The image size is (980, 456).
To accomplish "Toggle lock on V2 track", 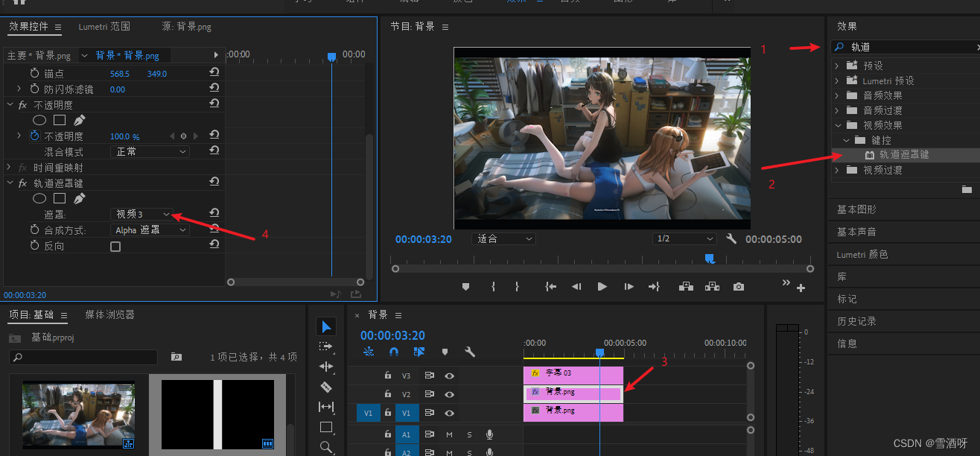I will [x=387, y=394].
